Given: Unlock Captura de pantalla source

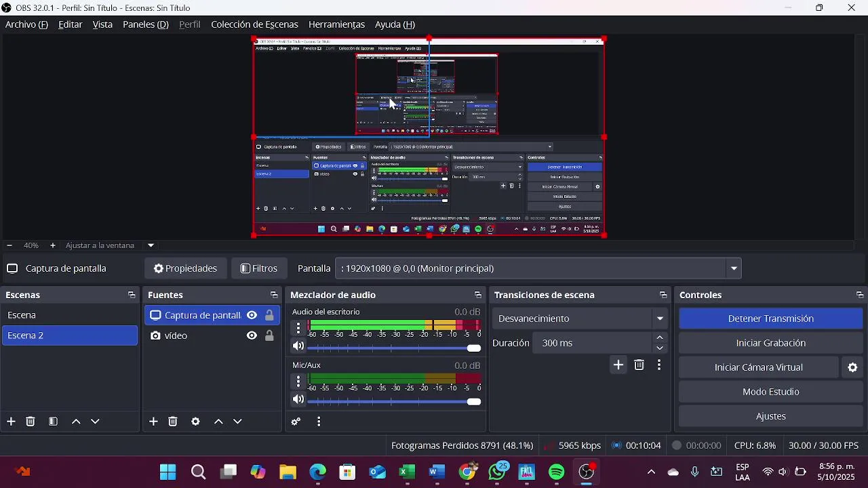Looking at the screenshot, I should 269,315.
